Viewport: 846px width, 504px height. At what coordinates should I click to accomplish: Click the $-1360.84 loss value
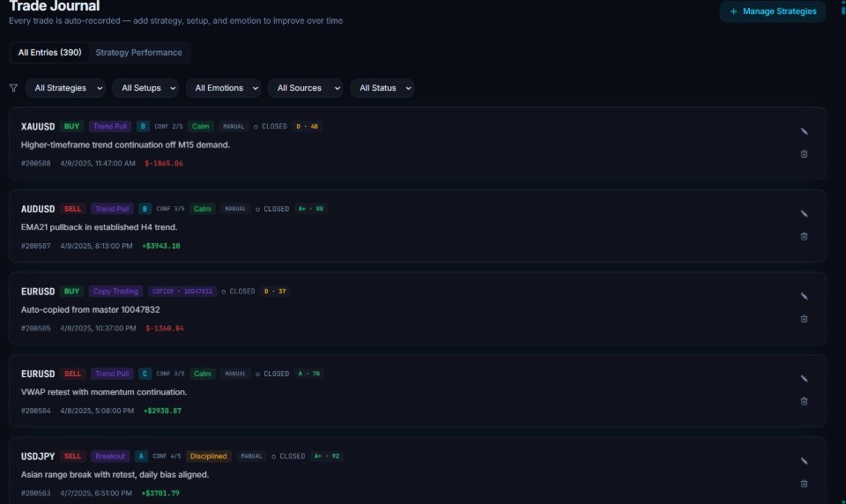click(x=165, y=328)
